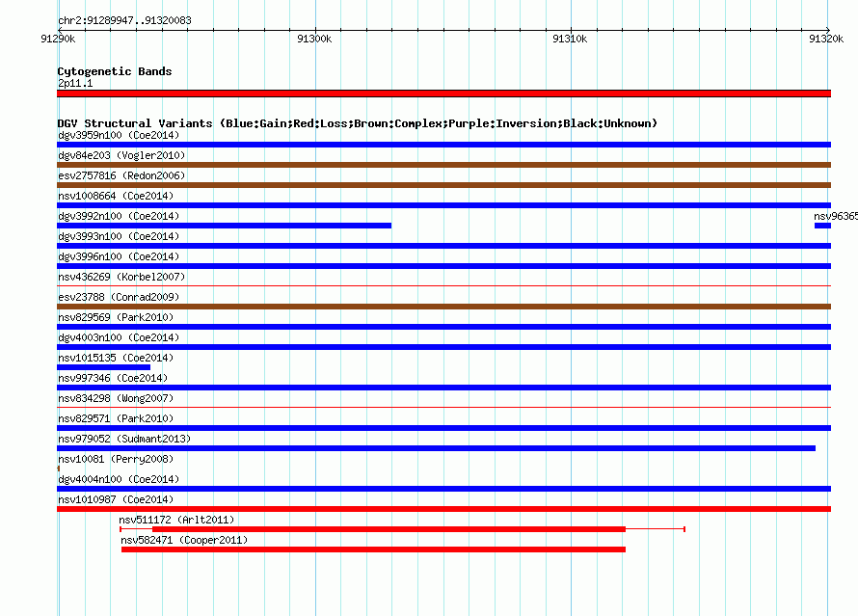Open nsv829569 (Park2010) variant label
The image size is (858, 616).
(116, 317)
